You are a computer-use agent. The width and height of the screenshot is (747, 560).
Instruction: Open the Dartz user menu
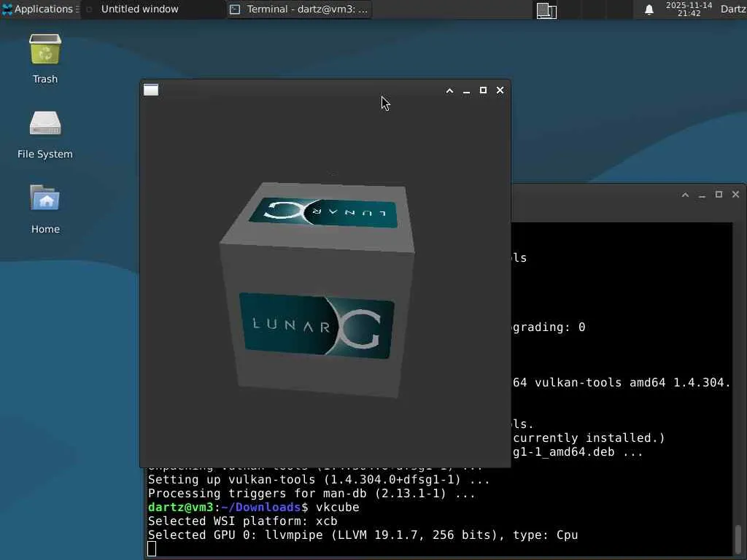click(x=732, y=9)
